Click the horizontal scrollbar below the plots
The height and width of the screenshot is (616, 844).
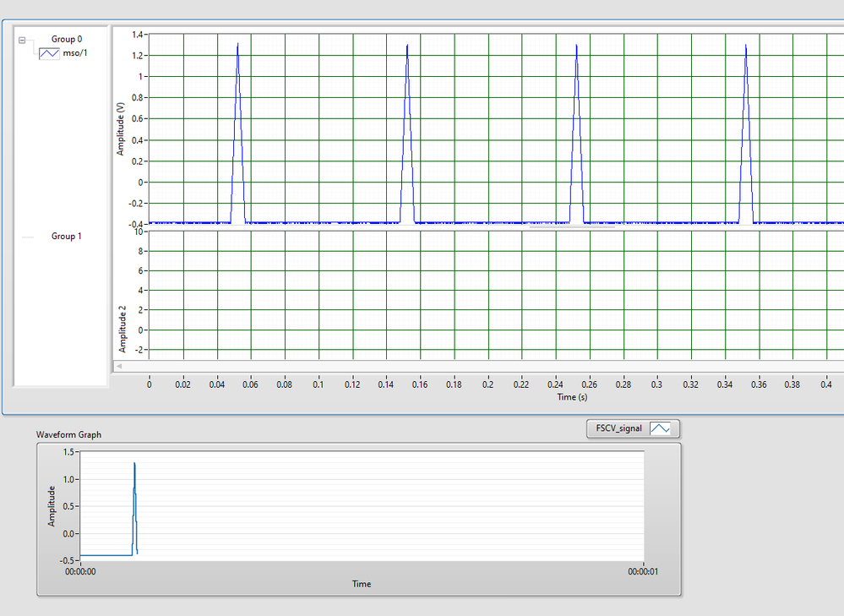coord(473,367)
